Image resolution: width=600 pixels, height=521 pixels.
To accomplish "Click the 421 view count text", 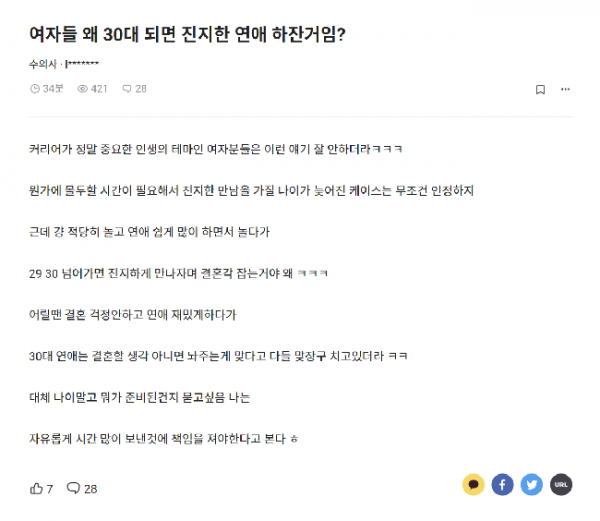I will tap(99, 89).
